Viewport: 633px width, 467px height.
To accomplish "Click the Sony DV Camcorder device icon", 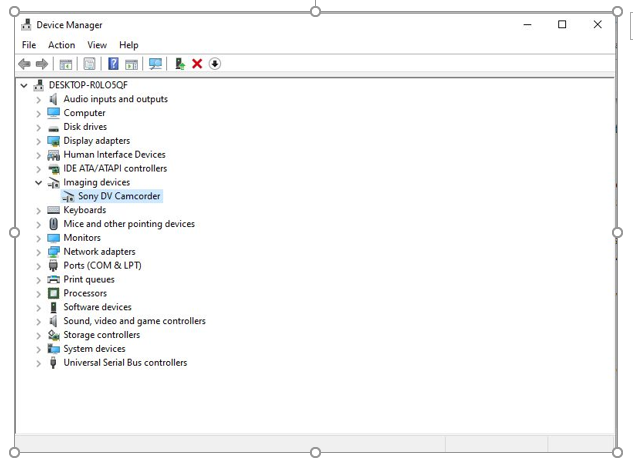I will [x=68, y=196].
